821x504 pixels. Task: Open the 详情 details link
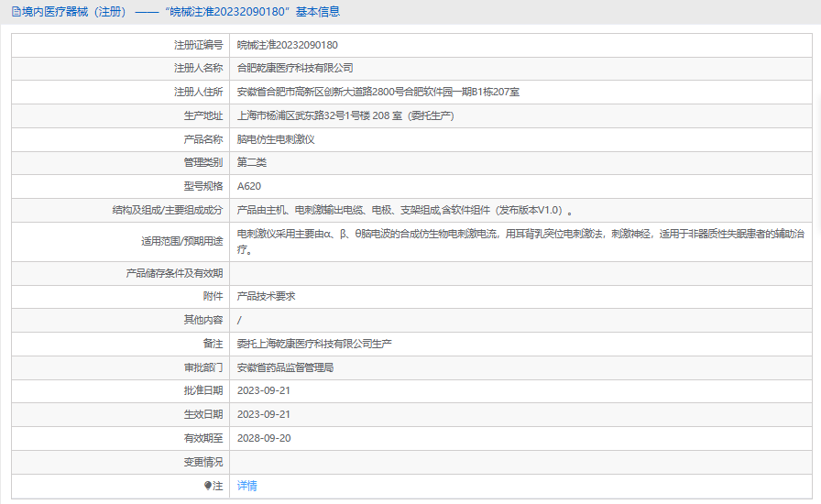(x=247, y=486)
